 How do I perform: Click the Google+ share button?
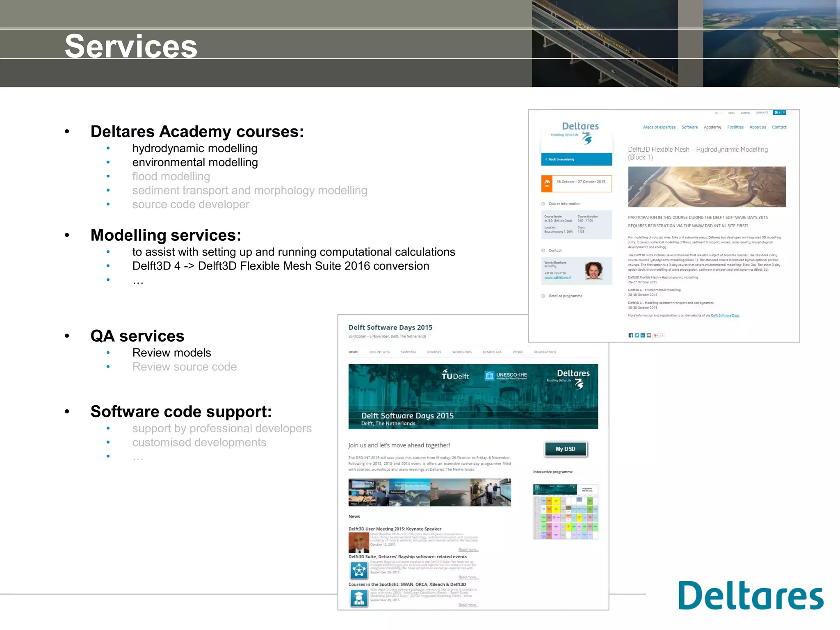(656, 336)
